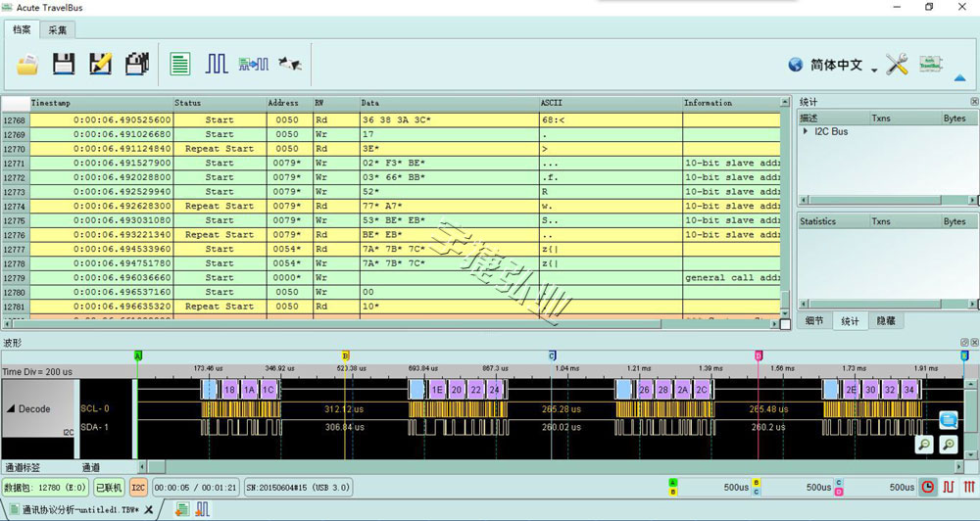Toggle the red triple-arrow icon in status bar

pos(969,488)
